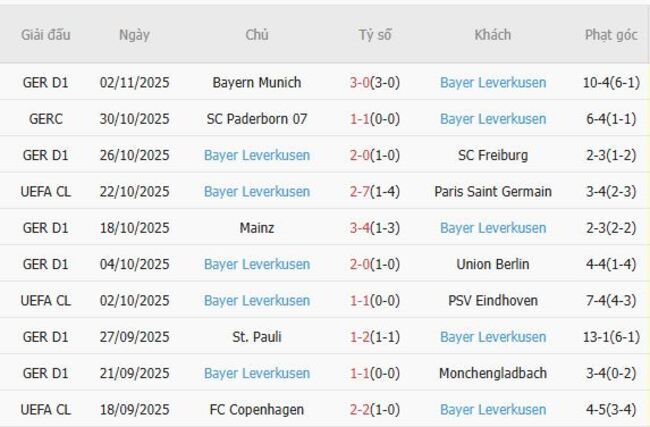Open Bayer Leverkusen link in St. Pauli row
The width and height of the screenshot is (650, 427).
(493, 337)
